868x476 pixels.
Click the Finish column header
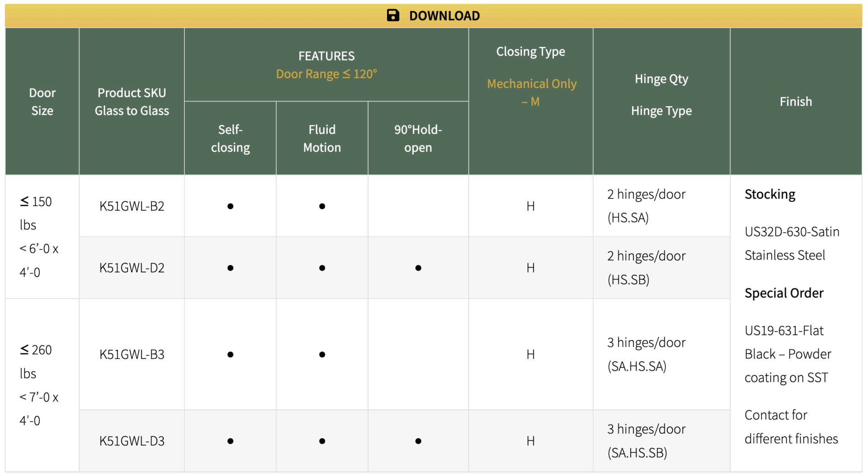click(x=796, y=102)
